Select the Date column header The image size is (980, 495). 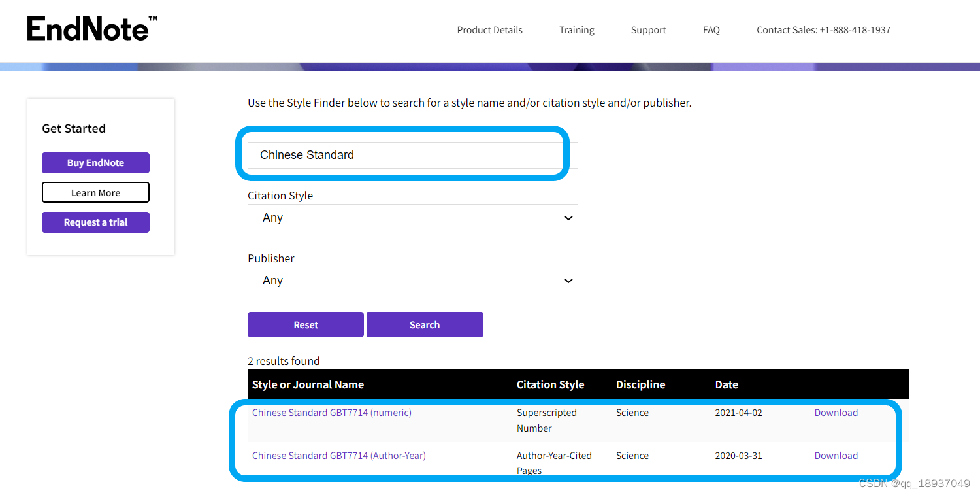click(x=727, y=384)
